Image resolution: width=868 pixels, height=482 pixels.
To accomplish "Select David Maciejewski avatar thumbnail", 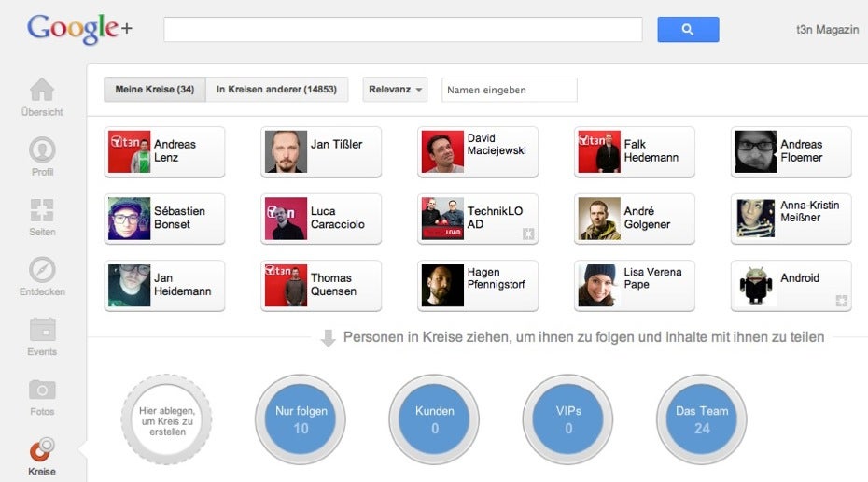I will click(x=442, y=152).
